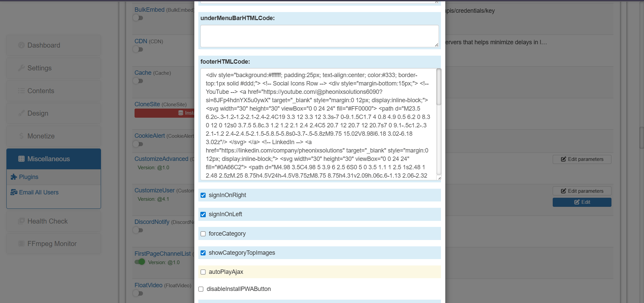Click the Email All Users icon

[14, 192]
